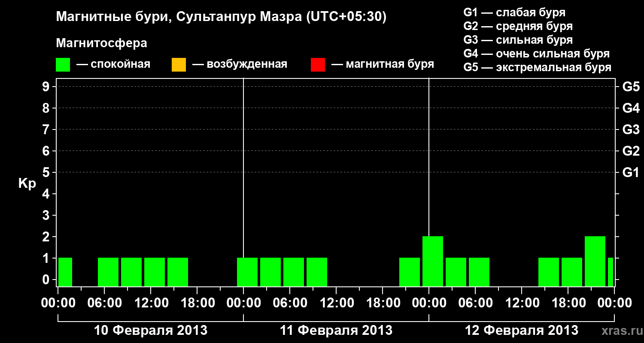The height and width of the screenshot is (343, 644).
Task: Click the 'G4 — очень сильная буря' description
Action: click(x=537, y=54)
